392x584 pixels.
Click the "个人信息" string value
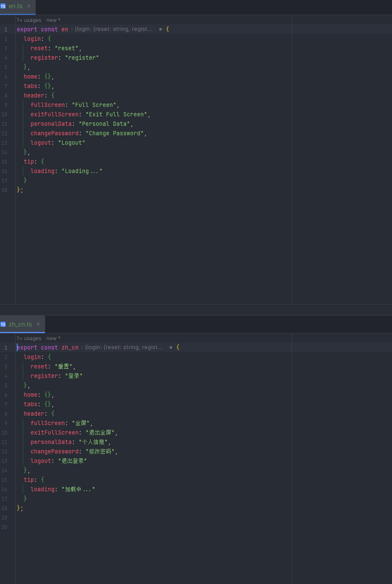point(93,442)
